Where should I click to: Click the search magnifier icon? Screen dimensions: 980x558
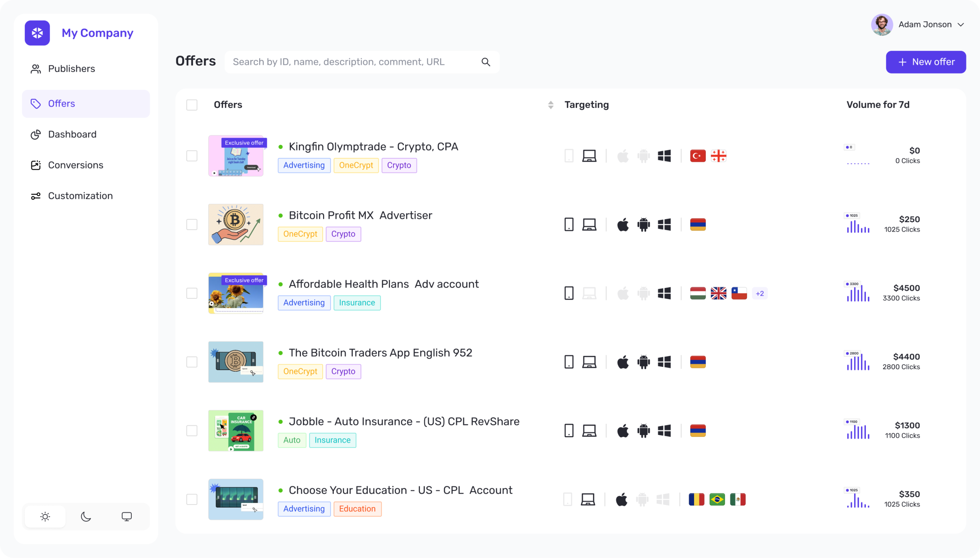tap(485, 62)
